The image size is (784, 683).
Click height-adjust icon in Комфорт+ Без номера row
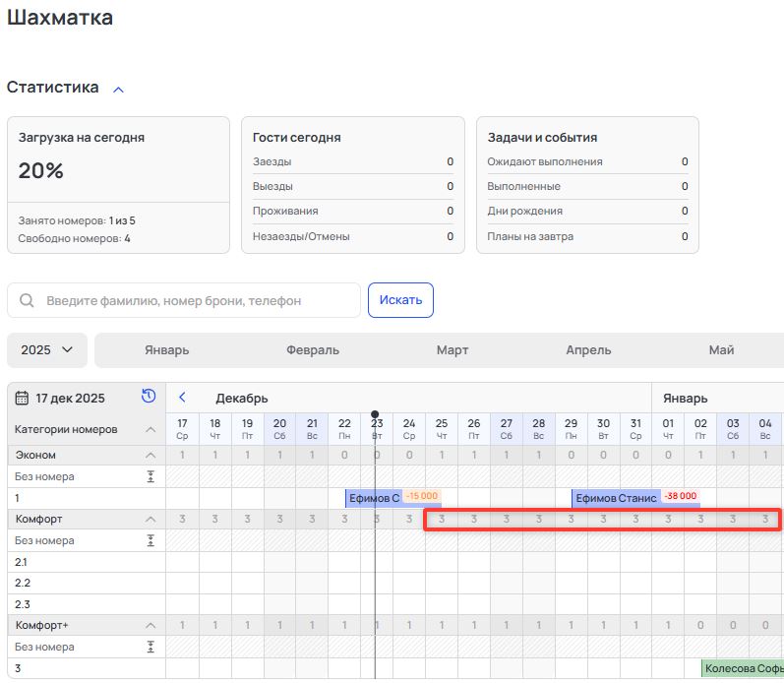click(151, 647)
